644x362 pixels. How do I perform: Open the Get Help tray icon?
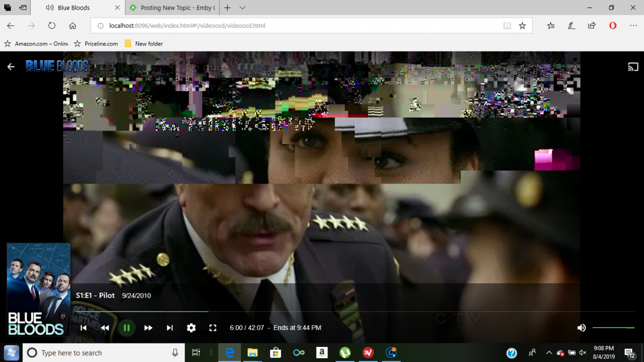point(511,352)
